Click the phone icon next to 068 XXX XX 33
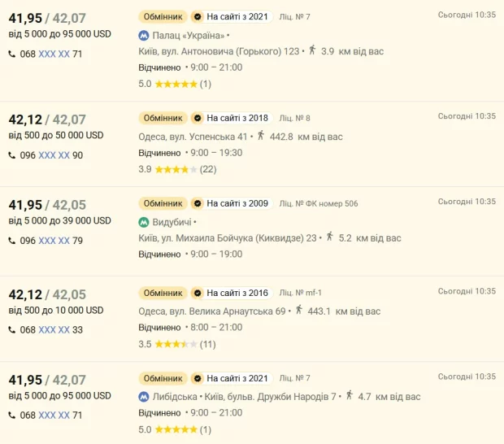 point(12,329)
